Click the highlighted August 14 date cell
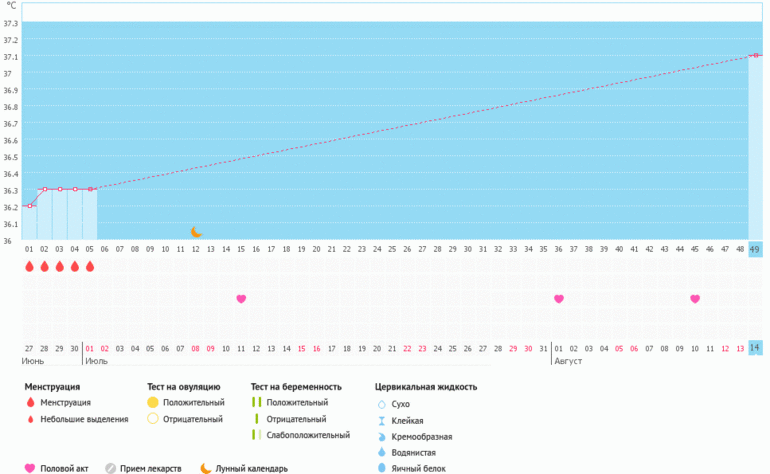 (756, 347)
